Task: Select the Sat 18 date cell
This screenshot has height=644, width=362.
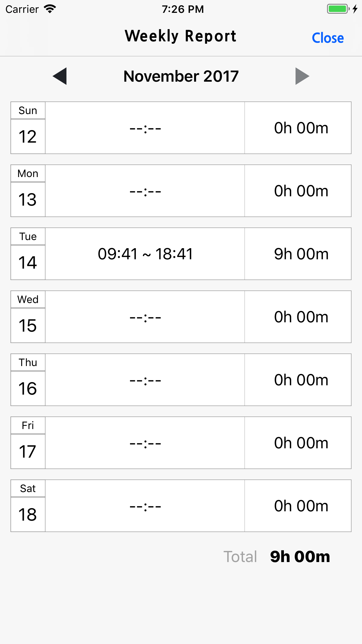Action: coord(28,506)
